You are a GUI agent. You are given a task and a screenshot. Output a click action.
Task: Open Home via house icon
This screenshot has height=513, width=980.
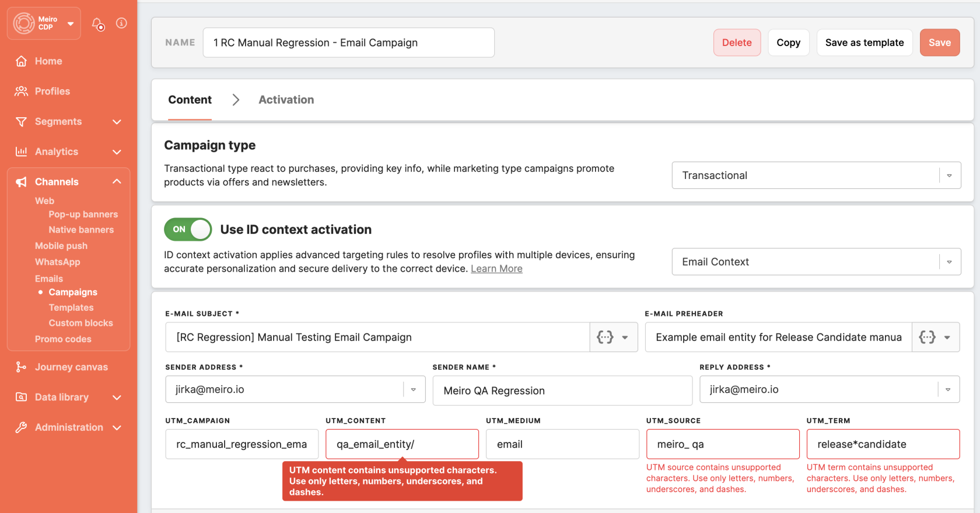click(x=22, y=61)
